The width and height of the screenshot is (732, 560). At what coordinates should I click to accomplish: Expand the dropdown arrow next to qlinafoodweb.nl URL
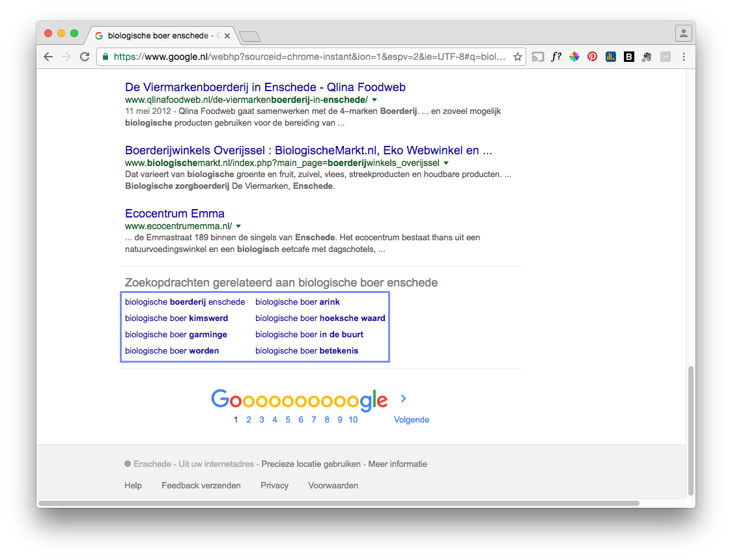pos(374,100)
